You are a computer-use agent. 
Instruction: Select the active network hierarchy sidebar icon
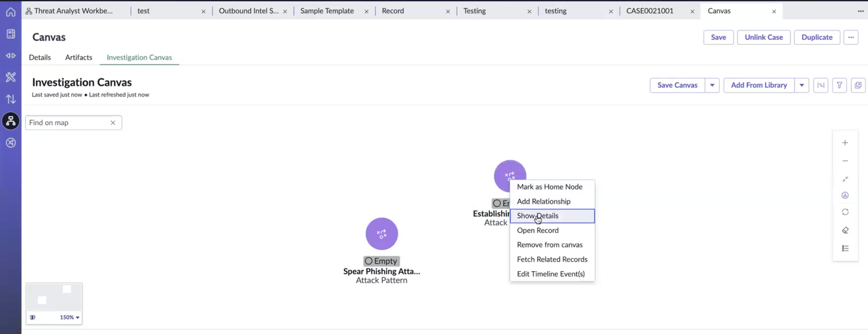[x=11, y=121]
